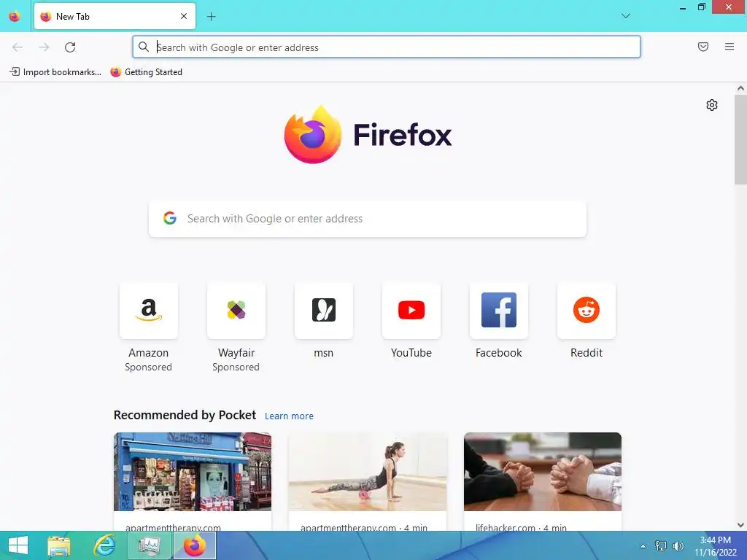The height and width of the screenshot is (560, 747).
Task: Reload the current page
Action: (x=70, y=47)
